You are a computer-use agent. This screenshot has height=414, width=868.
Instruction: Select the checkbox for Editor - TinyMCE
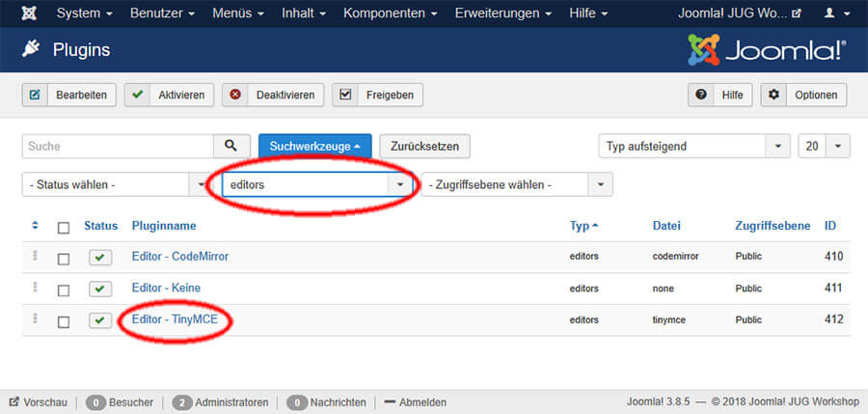pos(64,322)
